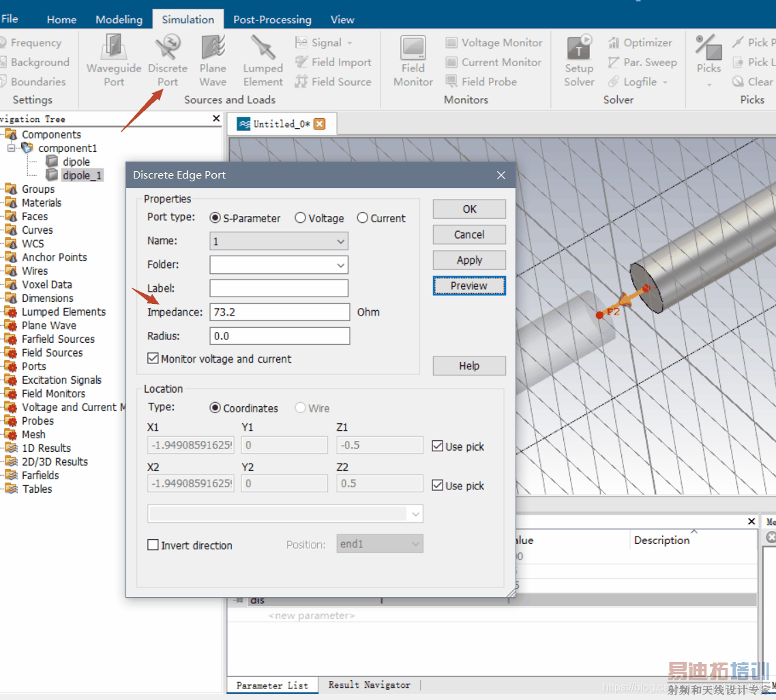This screenshot has height=700, width=776.
Task: Click the new parameter row
Action: point(312,615)
